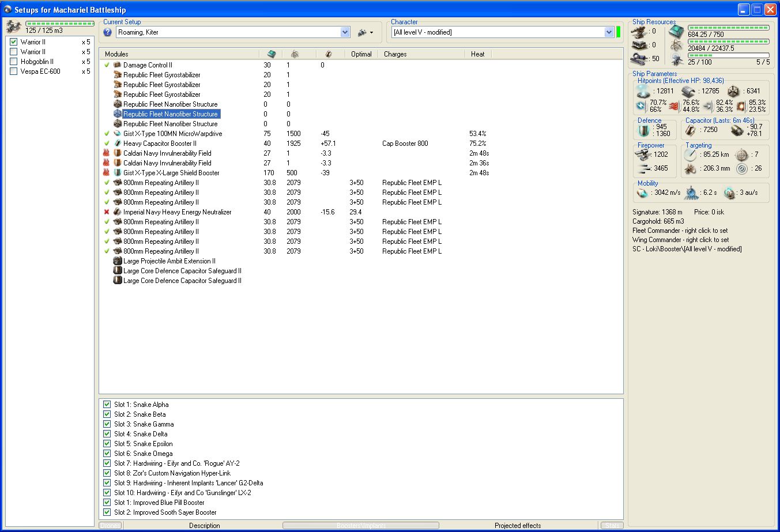This screenshot has height=532, width=780.
Task: Disable the Improved Blue Pill Booster checkbox
Action: pyautogui.click(x=107, y=503)
